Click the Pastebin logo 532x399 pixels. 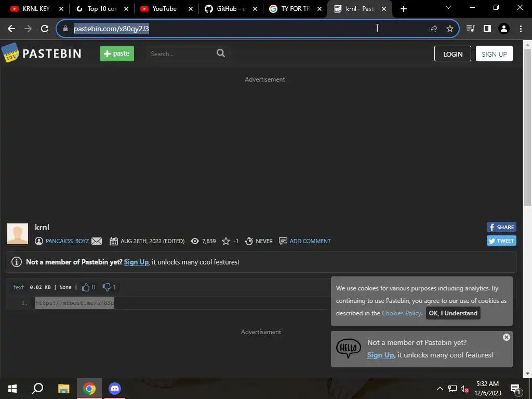pos(42,53)
